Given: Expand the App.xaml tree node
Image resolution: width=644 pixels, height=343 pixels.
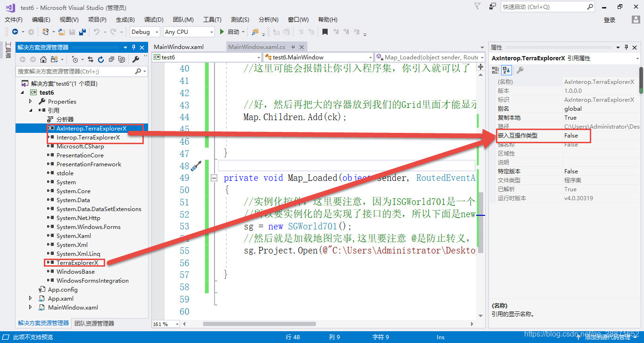Looking at the screenshot, I should 31,298.
